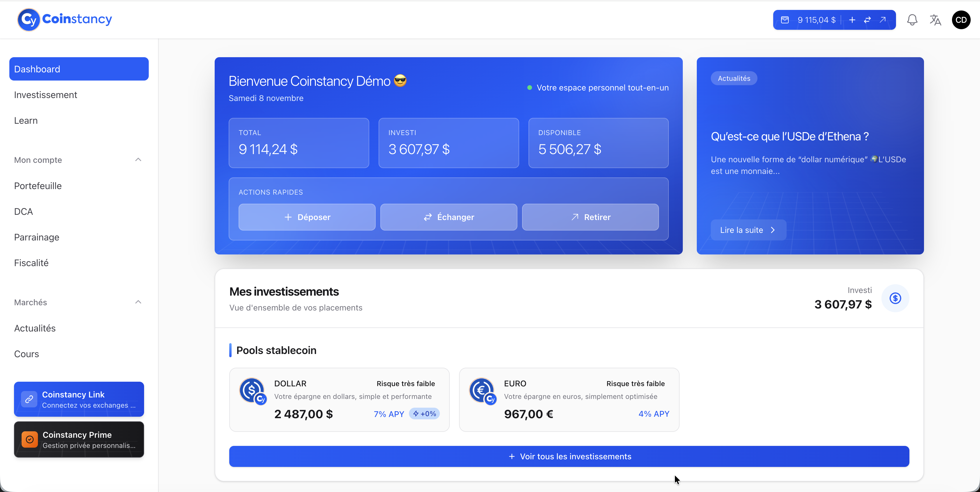Click the CD profile avatar

[x=961, y=20]
